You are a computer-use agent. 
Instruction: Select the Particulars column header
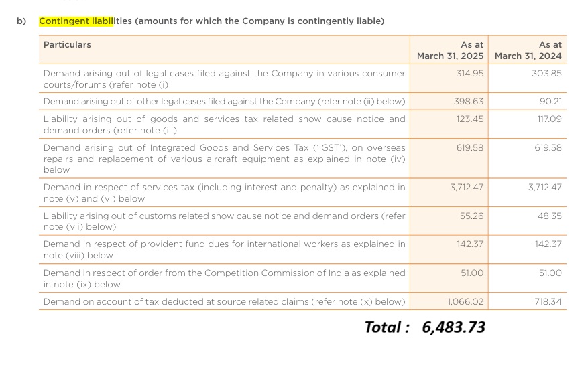tap(67, 45)
